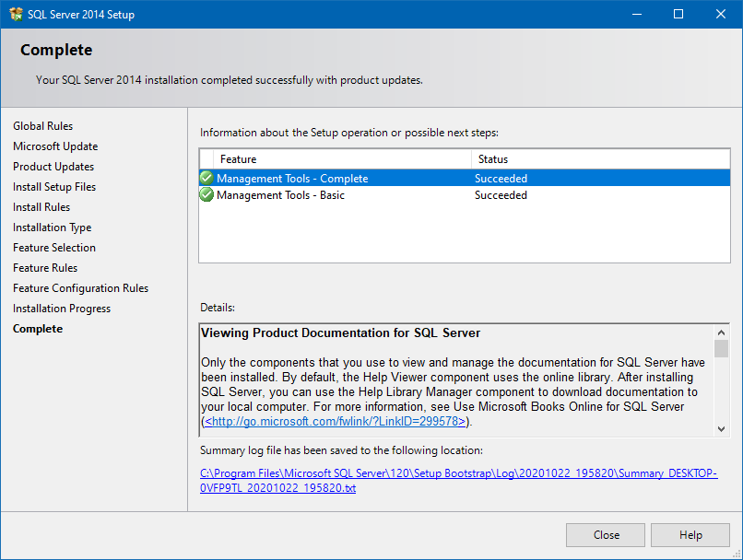Screen dimensions: 743x560
Task: Select the Global Rules step
Action: coord(42,125)
